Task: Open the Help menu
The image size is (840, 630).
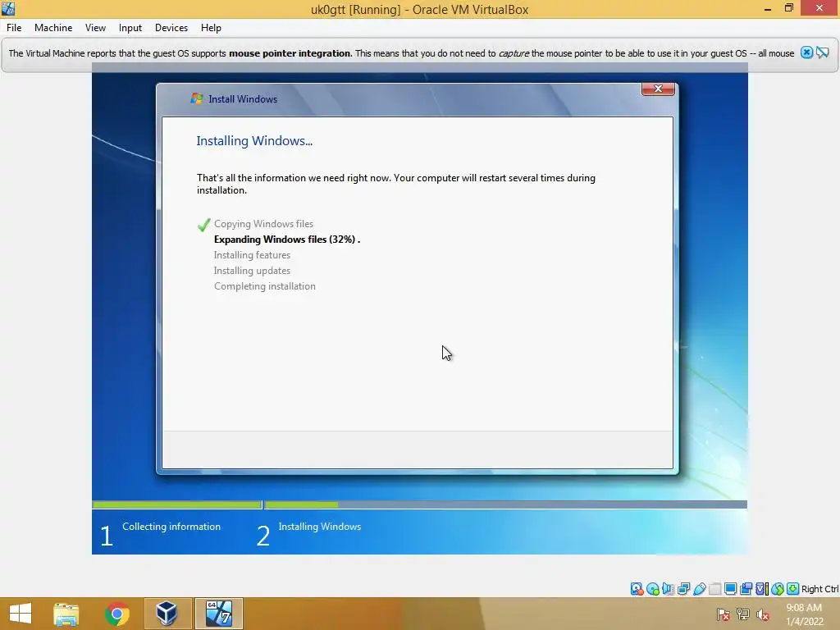Action: [x=211, y=28]
